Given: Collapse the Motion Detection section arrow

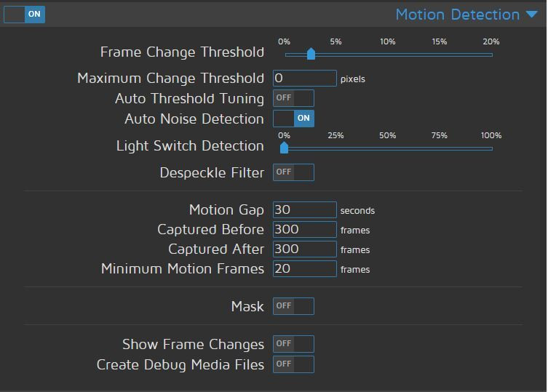Looking at the screenshot, I should pos(531,15).
